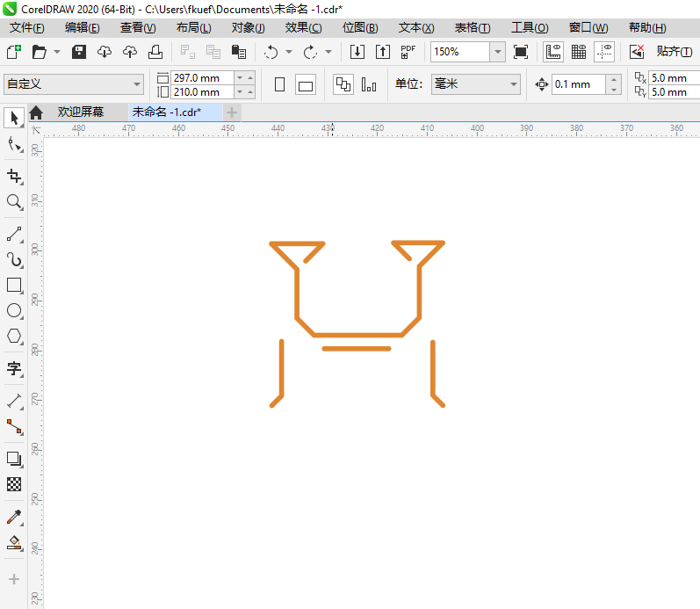Select the Interactive Fill tool
The image size is (700, 609).
tap(14, 542)
